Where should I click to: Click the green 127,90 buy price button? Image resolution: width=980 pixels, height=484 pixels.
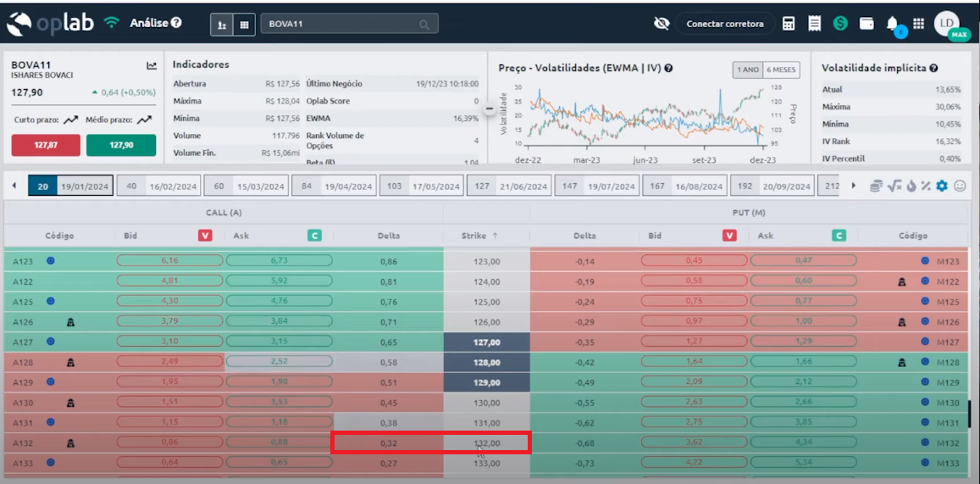tap(121, 146)
